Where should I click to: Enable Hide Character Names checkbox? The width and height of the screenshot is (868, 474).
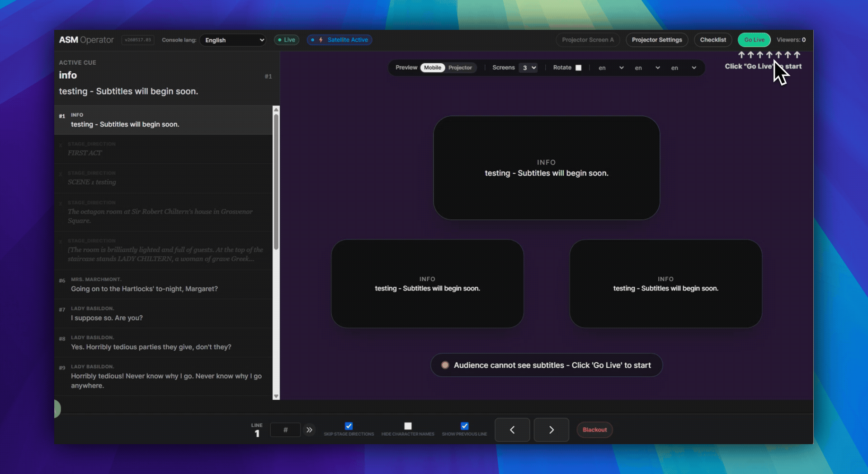[x=408, y=426]
